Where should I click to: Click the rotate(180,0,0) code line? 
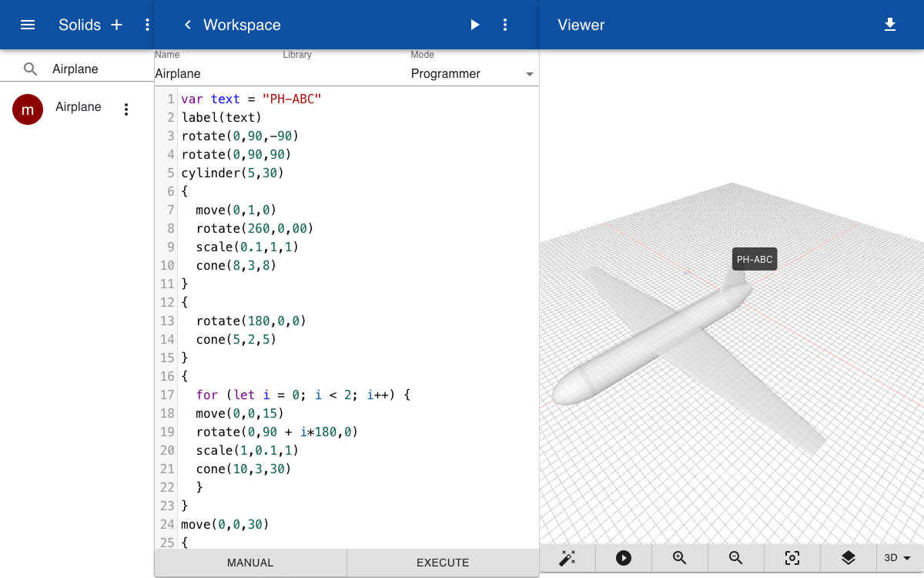click(x=251, y=321)
